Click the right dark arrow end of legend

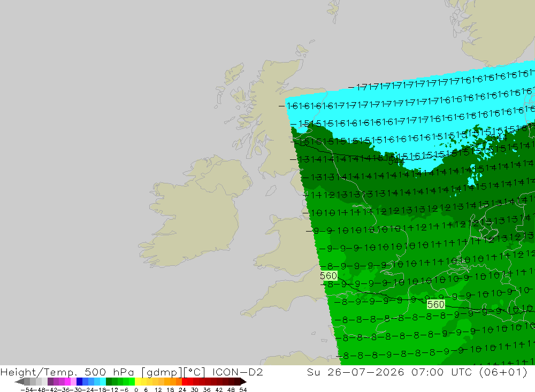click(243, 382)
